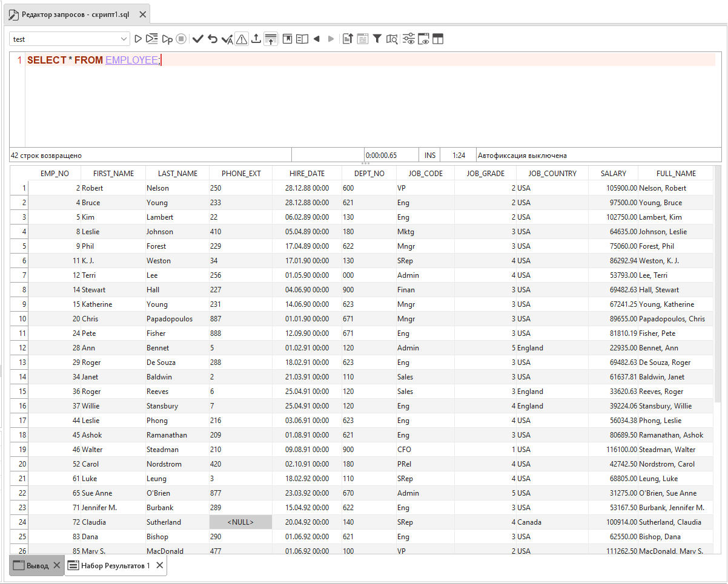This screenshot has height=584, width=728.
Task: Follow the EMPLOYEE hyperlink in the query
Action: [131, 60]
